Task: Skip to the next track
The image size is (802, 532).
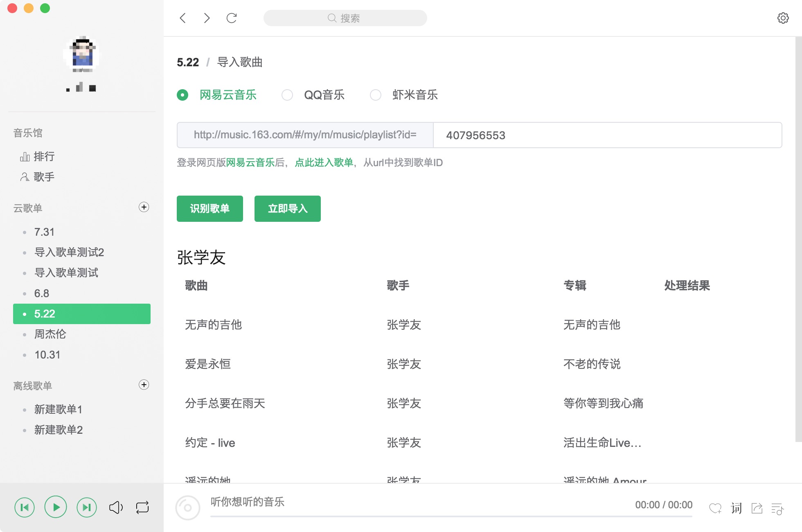Action: (x=87, y=507)
